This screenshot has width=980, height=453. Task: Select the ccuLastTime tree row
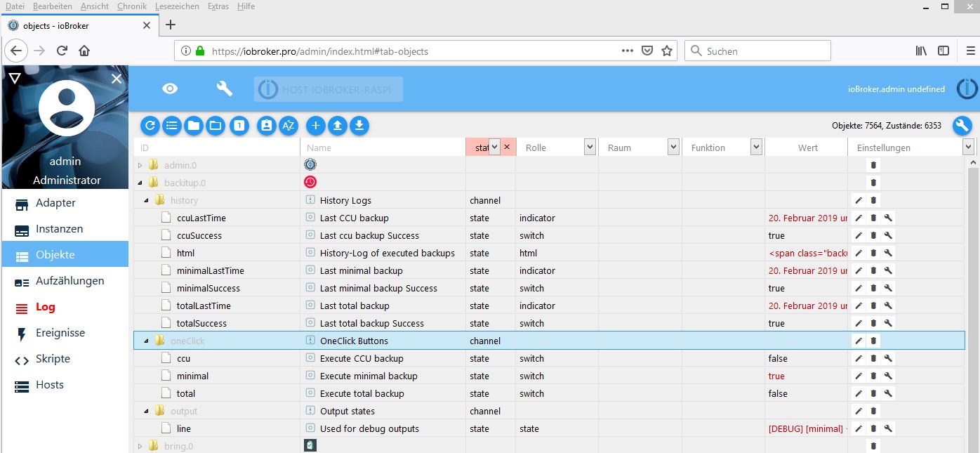pyautogui.click(x=549, y=218)
